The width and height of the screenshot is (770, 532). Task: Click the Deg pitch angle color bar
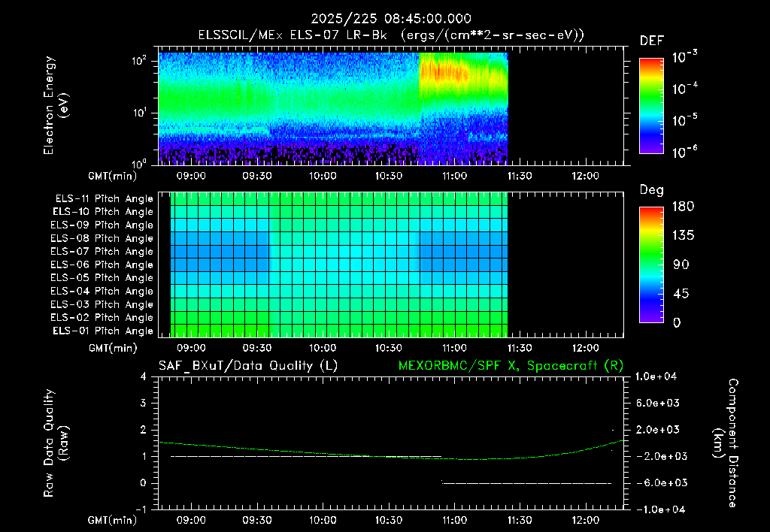tap(651, 264)
